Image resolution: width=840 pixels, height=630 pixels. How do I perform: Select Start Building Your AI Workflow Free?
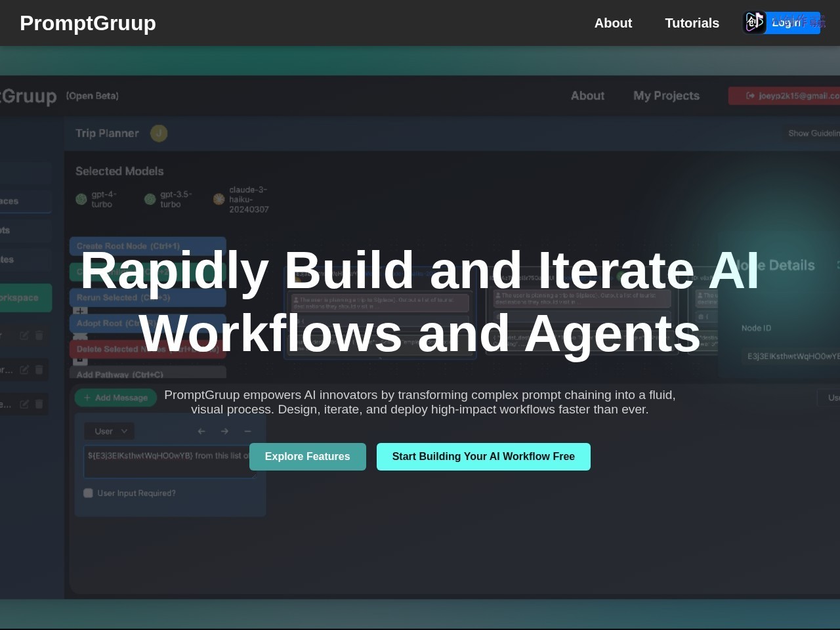click(x=484, y=457)
